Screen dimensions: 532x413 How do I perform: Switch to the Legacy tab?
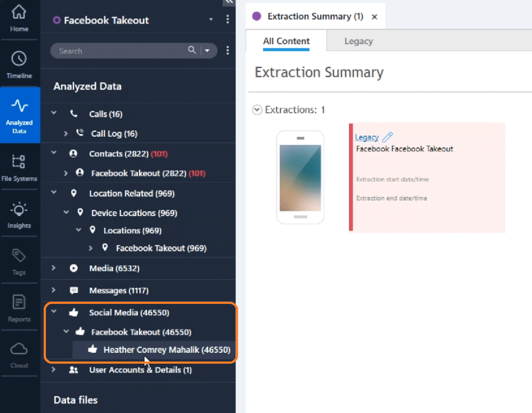click(358, 41)
